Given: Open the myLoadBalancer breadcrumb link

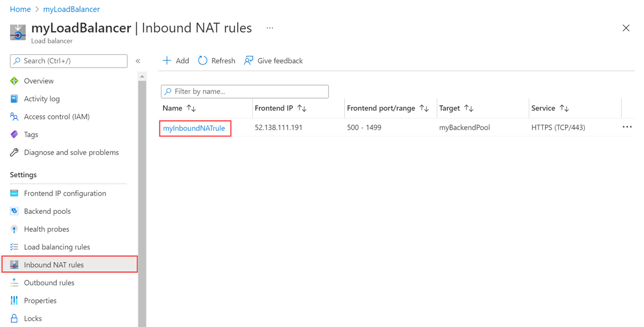Looking at the screenshot, I should (71, 9).
